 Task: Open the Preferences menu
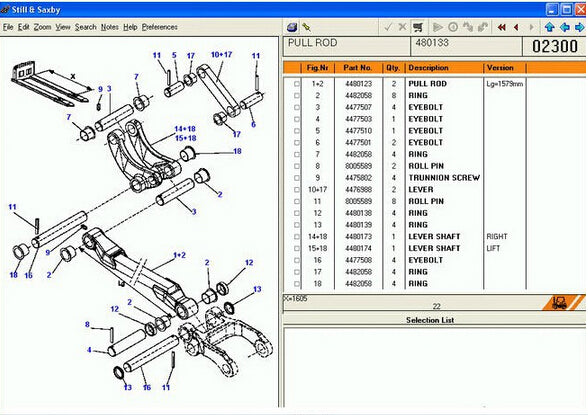tap(160, 27)
